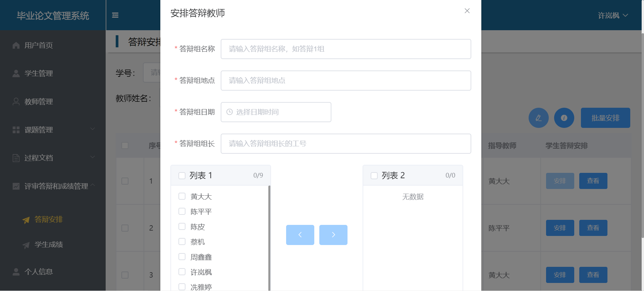Check 陈平平 in 列表 1

coord(182,211)
